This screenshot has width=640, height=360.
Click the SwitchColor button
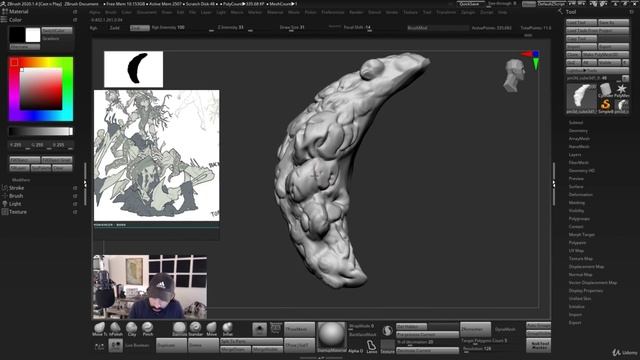[57, 31]
